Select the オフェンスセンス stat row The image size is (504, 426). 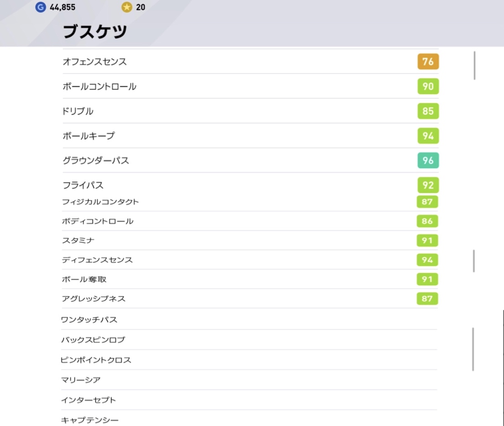251,61
